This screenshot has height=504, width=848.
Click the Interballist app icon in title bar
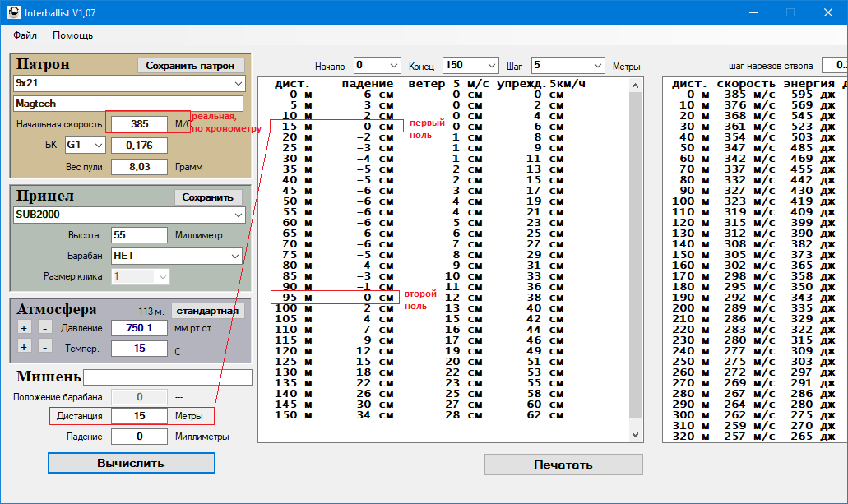pyautogui.click(x=14, y=12)
